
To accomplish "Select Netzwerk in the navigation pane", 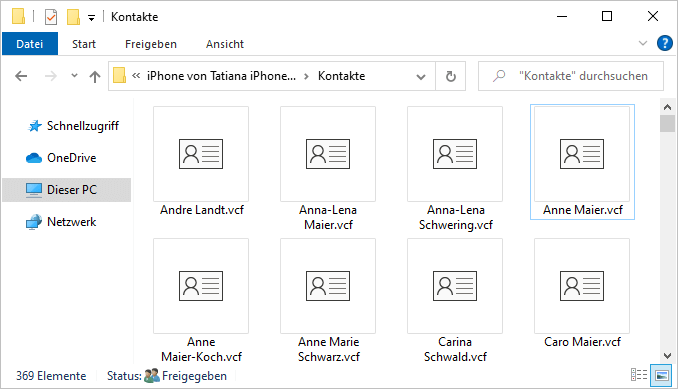I will click(61, 222).
